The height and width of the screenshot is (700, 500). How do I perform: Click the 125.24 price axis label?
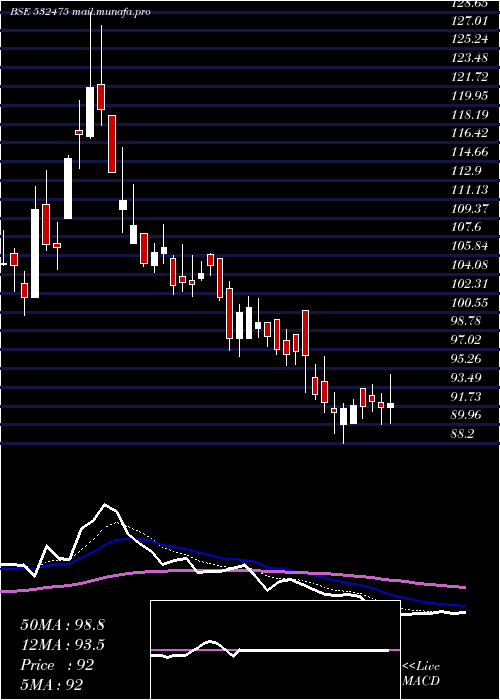click(470, 39)
